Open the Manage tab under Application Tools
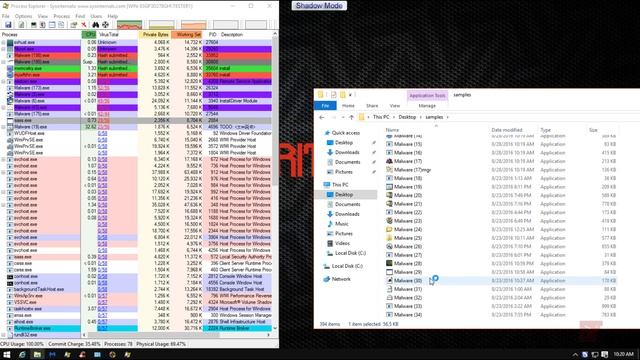This screenshot has height=360, width=640. point(427,106)
